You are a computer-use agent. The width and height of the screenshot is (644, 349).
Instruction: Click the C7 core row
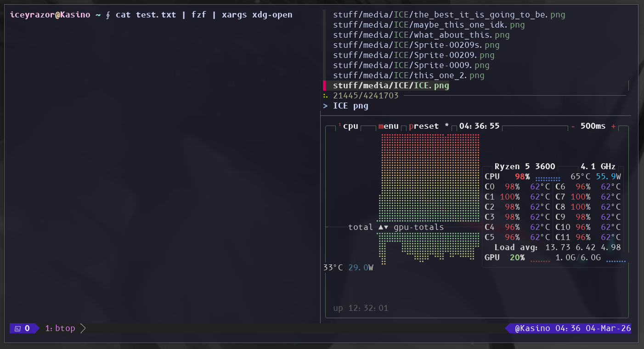click(x=588, y=197)
